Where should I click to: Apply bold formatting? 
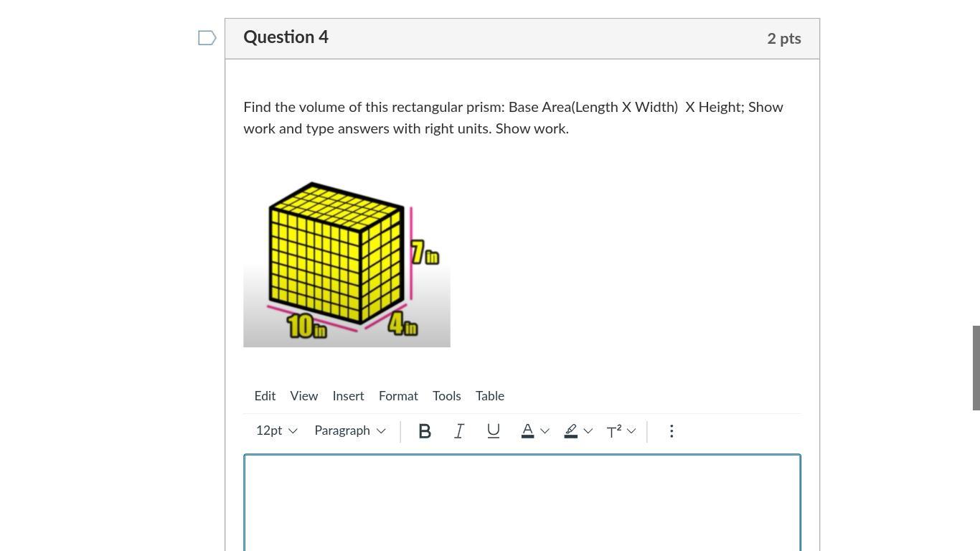(x=425, y=431)
